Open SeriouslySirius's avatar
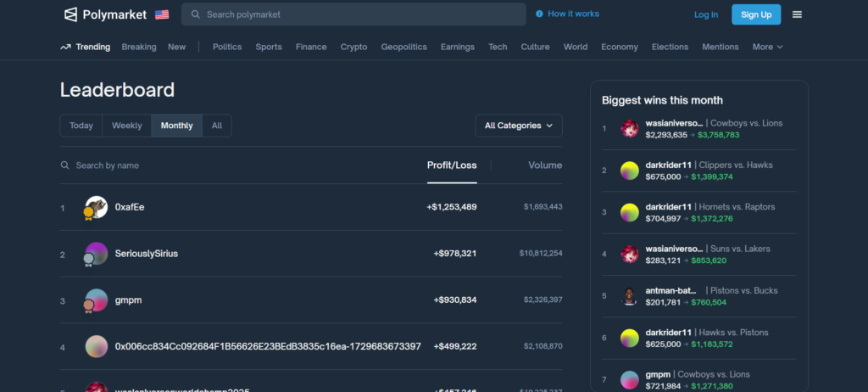This screenshot has height=392, width=868. tap(96, 254)
